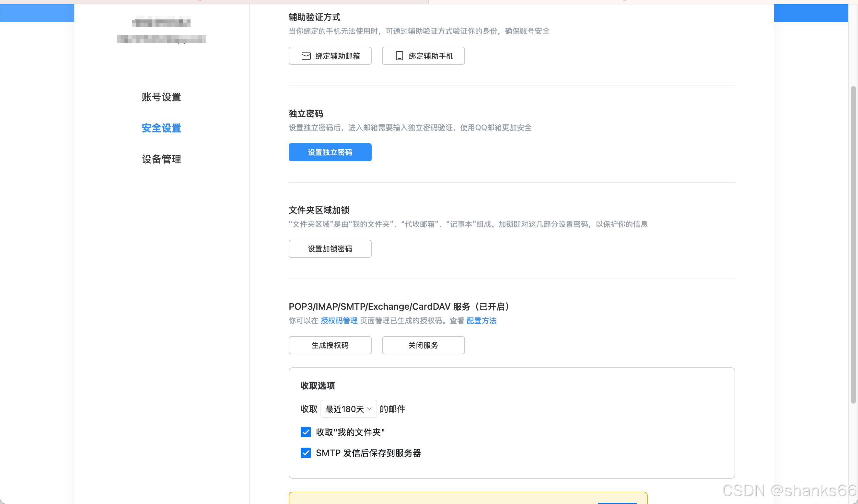
Task: Click the 生成授权码 button
Action: coord(330,345)
